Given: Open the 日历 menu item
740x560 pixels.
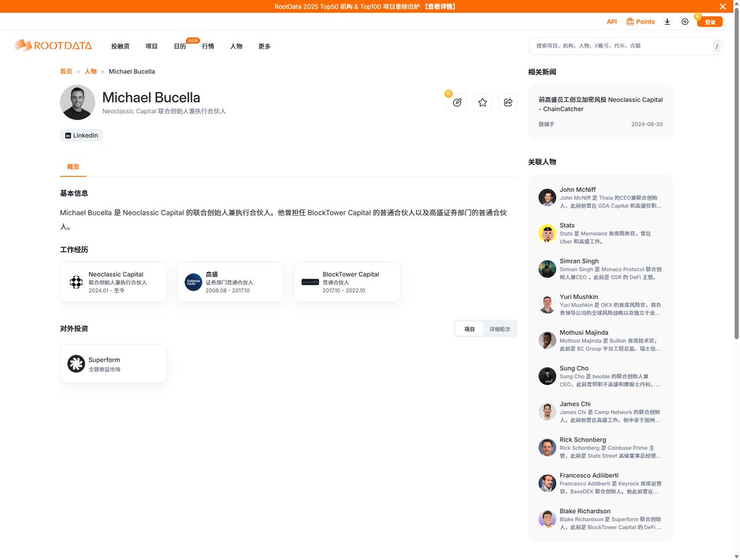Looking at the screenshot, I should (x=180, y=46).
